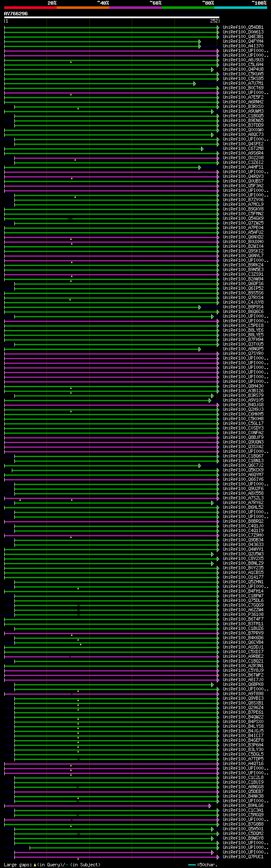Open hit UniRef100_Q54DB1
Viewport: 271px width, 868px height.
click(243, 28)
